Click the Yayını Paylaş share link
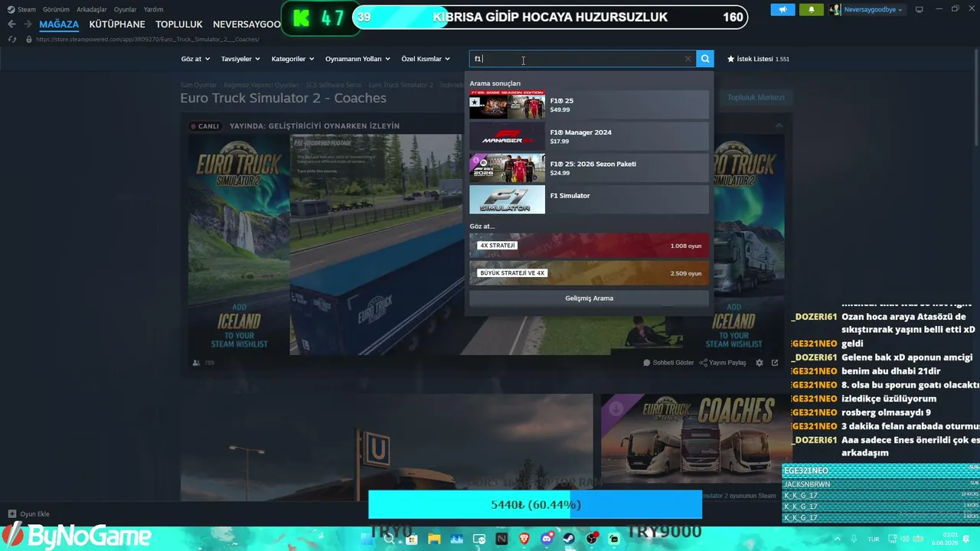 click(x=723, y=363)
